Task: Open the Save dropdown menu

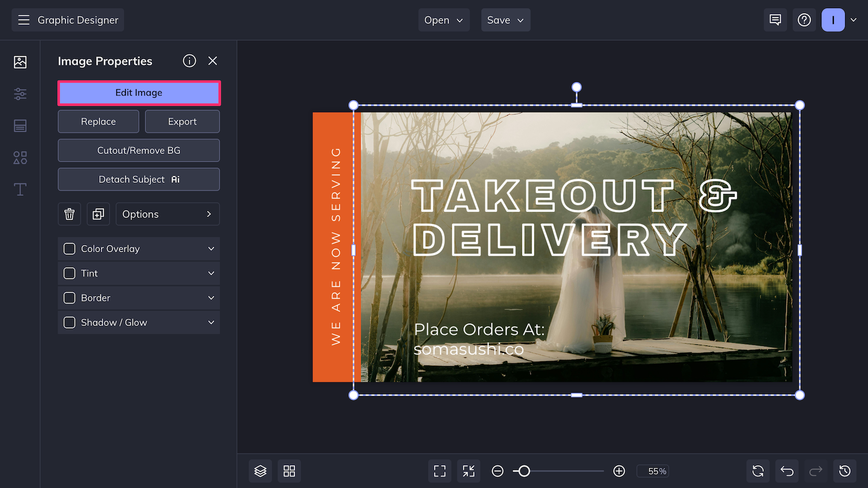Action: click(505, 20)
